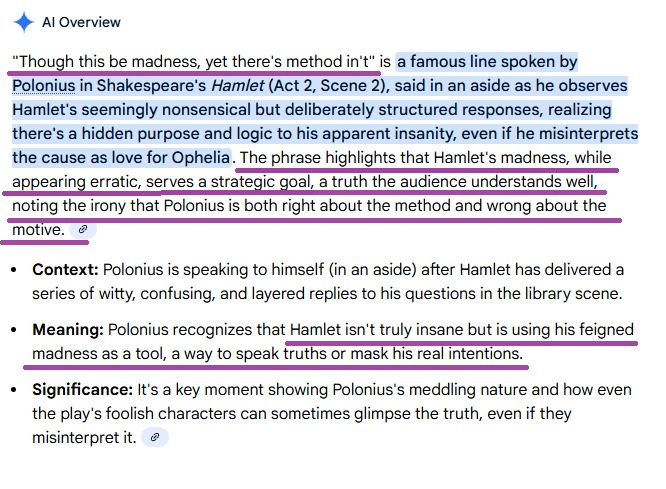Click the bold "Significance:" label
The width and height of the screenshot is (666, 489).
(x=80, y=390)
